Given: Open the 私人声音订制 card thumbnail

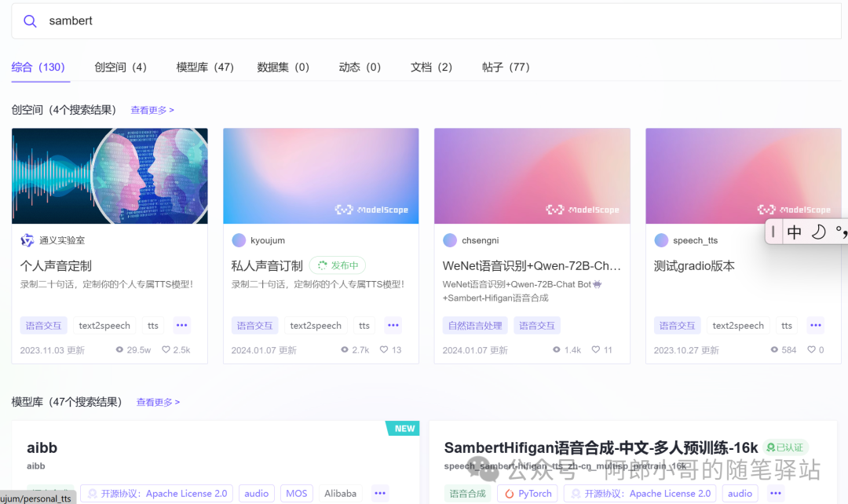Looking at the screenshot, I should pyautogui.click(x=320, y=176).
